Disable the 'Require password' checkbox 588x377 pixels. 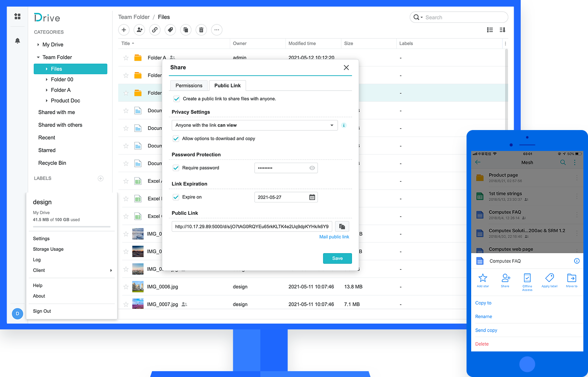point(176,168)
